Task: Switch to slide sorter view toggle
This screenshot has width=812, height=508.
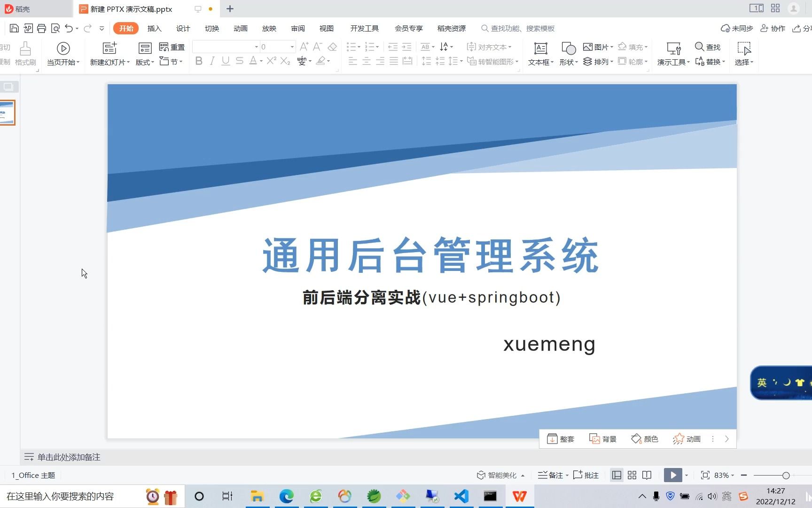Action: [x=632, y=475]
